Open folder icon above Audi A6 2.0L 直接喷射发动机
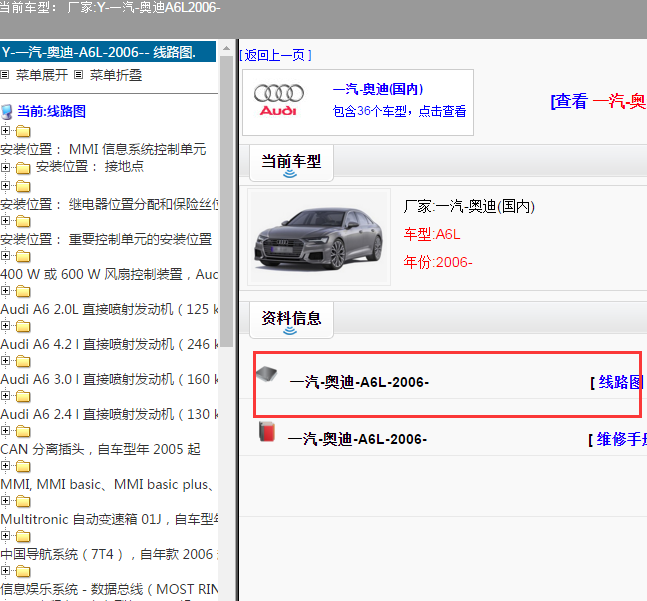Image resolution: width=647 pixels, height=601 pixels. (23, 292)
